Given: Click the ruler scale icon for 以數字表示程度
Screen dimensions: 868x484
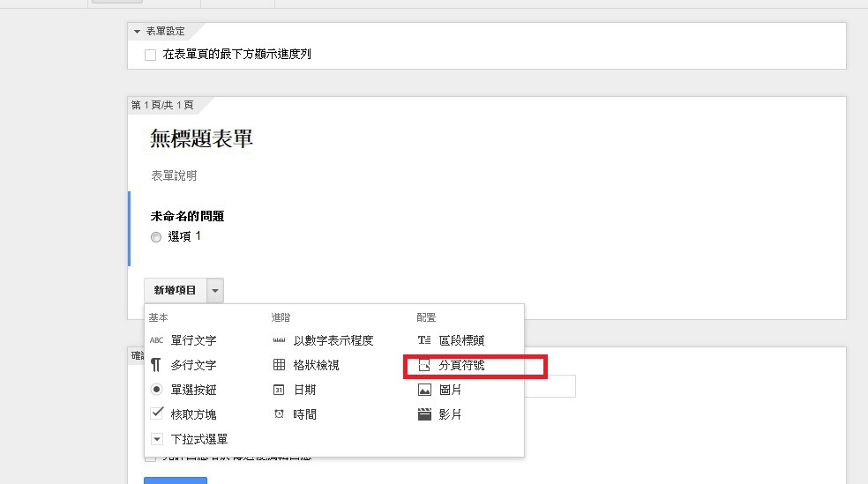Looking at the screenshot, I should [279, 340].
